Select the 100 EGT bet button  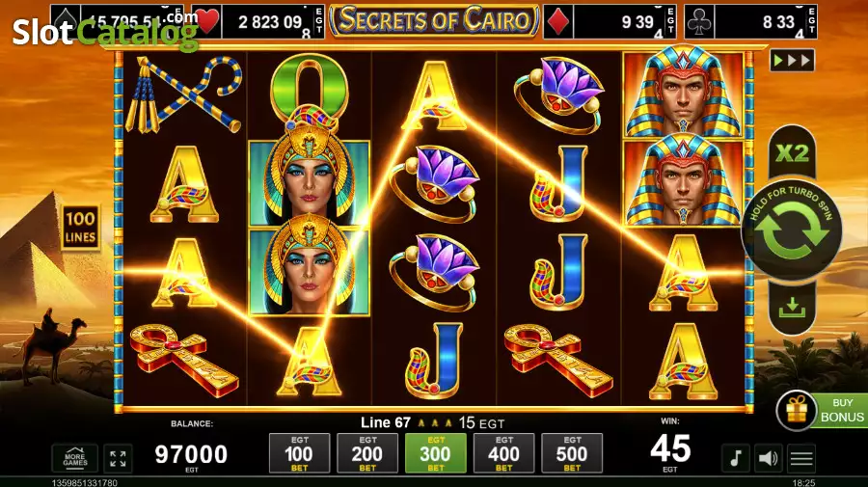299,453
